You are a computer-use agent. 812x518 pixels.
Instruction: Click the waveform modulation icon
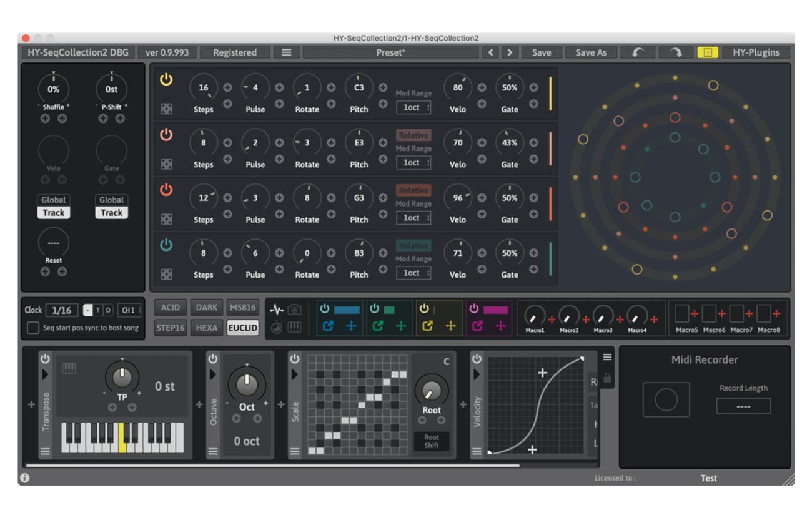pos(277,310)
